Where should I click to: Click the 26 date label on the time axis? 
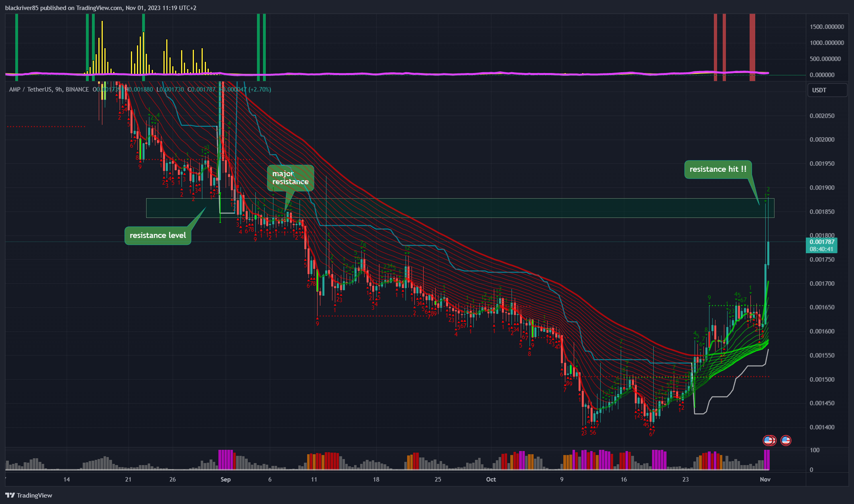pyautogui.click(x=173, y=480)
